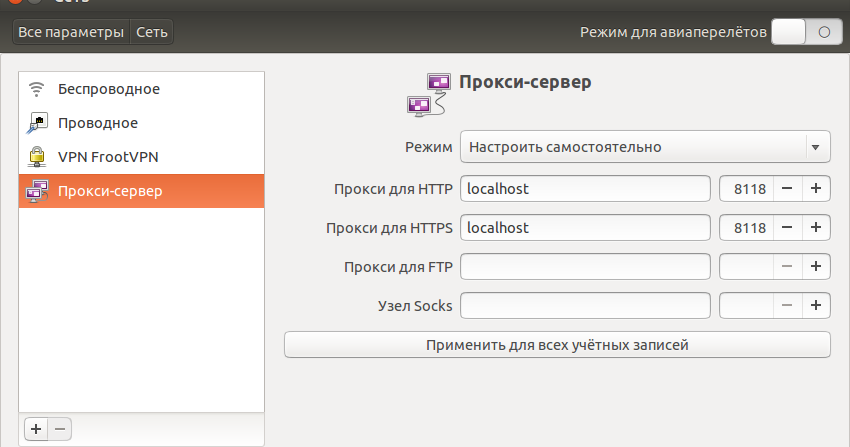Select the Wi-Fi icon next to Беспроводное
850x447 pixels.
(x=36, y=89)
